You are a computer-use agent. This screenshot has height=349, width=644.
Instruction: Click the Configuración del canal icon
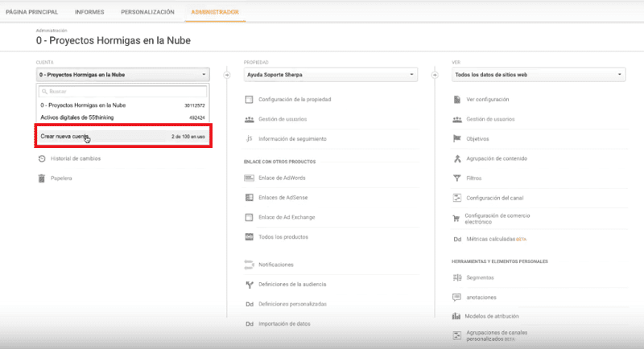click(457, 198)
